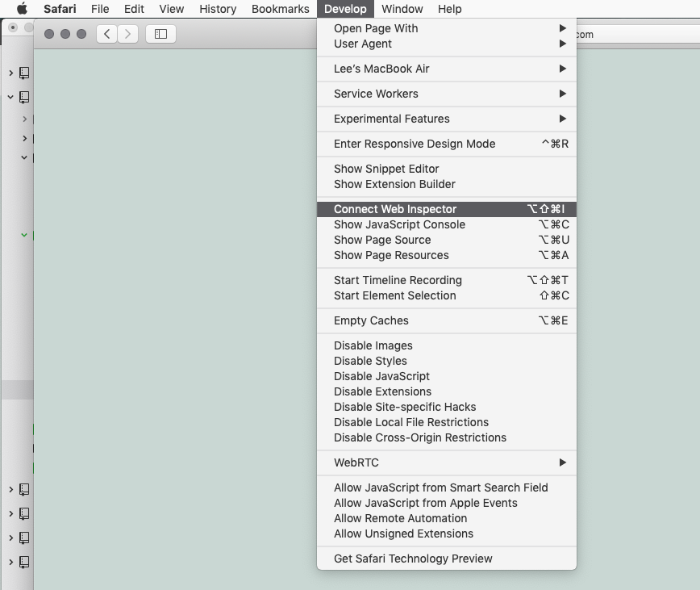Screen dimensions: 700x590
Task: Collapse the expanded device in the sidebar
Action: pyautogui.click(x=11, y=97)
